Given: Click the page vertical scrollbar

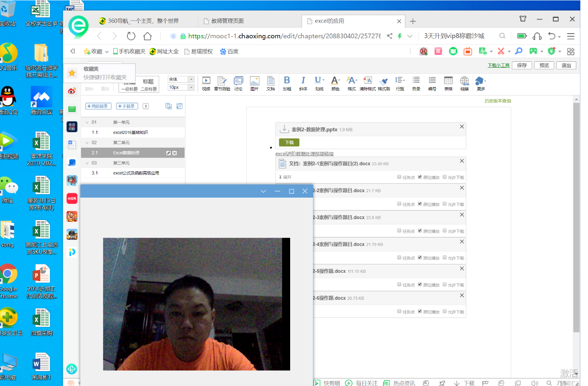Looking at the screenshot, I should click(576, 218).
